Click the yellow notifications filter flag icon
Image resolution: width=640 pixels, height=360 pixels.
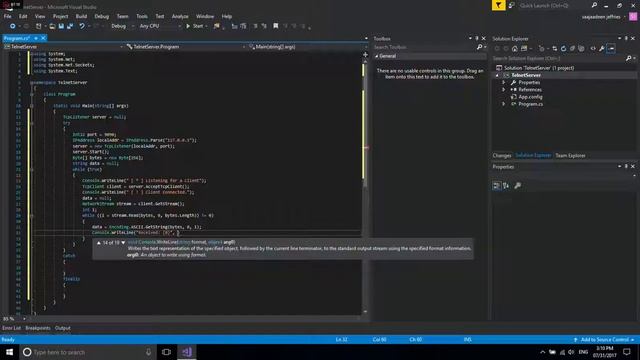point(498,5)
